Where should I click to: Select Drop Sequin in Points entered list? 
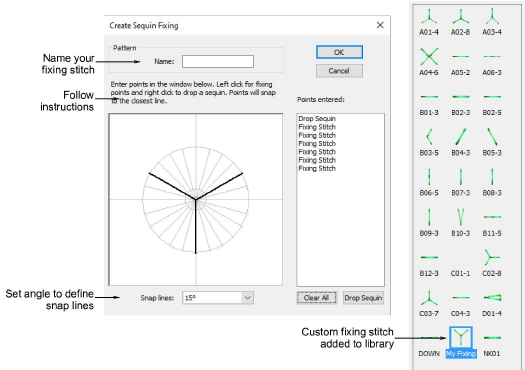(x=317, y=119)
